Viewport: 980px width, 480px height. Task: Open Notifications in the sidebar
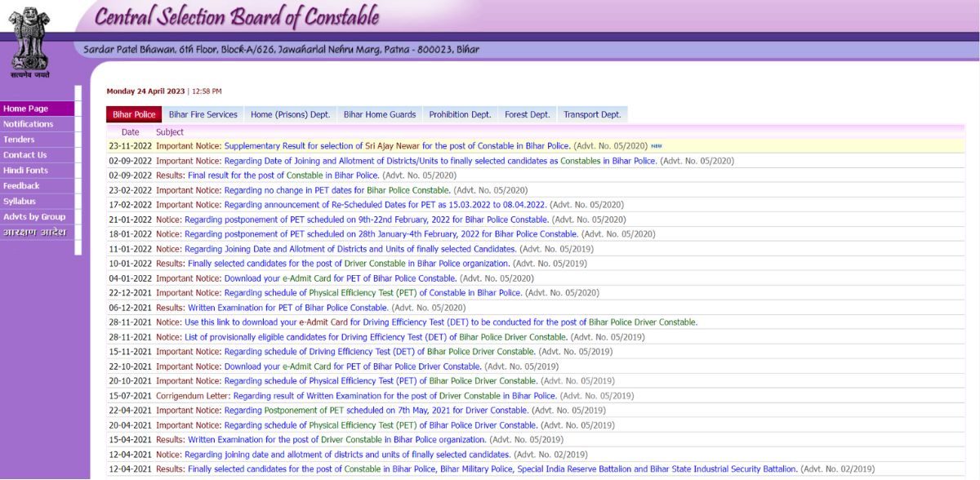pyautogui.click(x=37, y=124)
